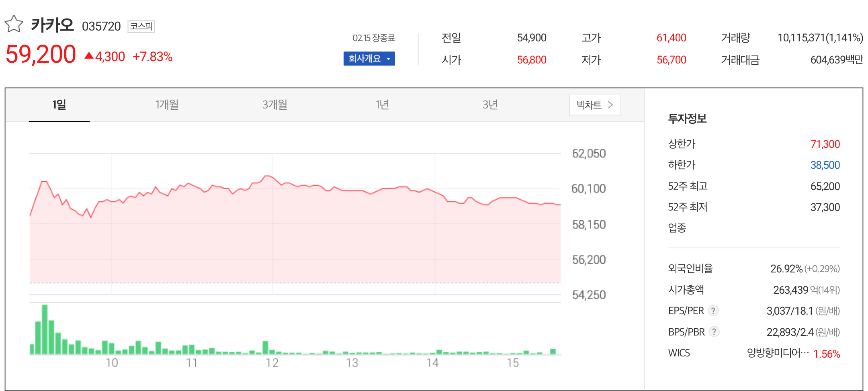
Task: Click the 저가 value 56,700
Action: click(x=671, y=60)
